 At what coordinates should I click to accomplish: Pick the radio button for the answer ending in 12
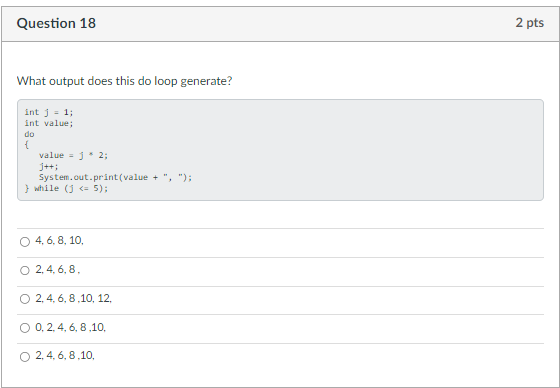click(25, 299)
